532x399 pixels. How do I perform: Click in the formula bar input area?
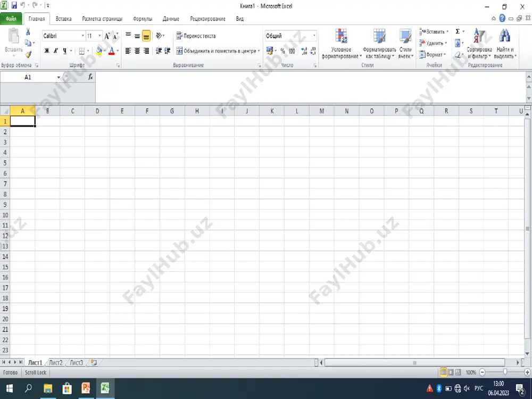(x=311, y=87)
